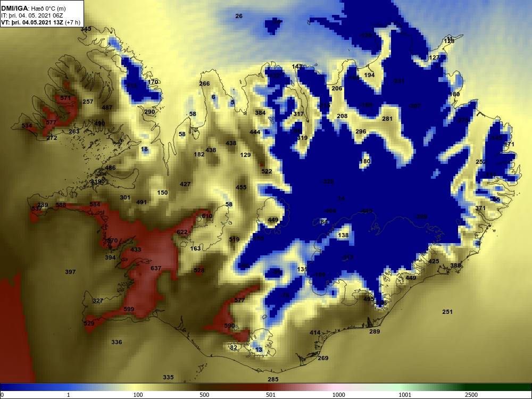The width and height of the screenshot is (532, 399).
Task: Click the map value 384
Action: (x=260, y=113)
